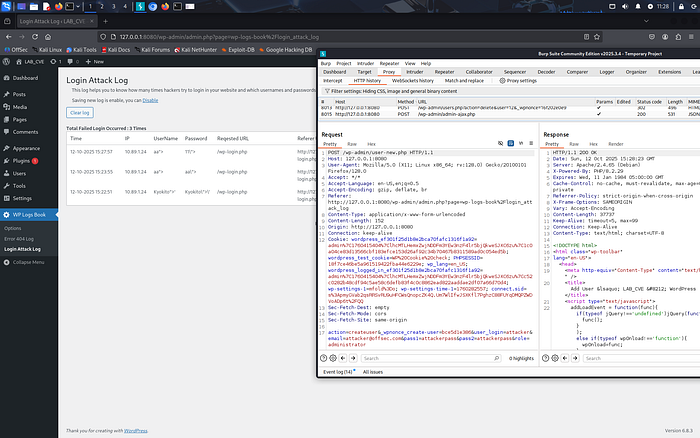Open the Google Hacking DB bookmark
Image resolution: width=700 pixels, height=438 pixels.
tap(285, 50)
